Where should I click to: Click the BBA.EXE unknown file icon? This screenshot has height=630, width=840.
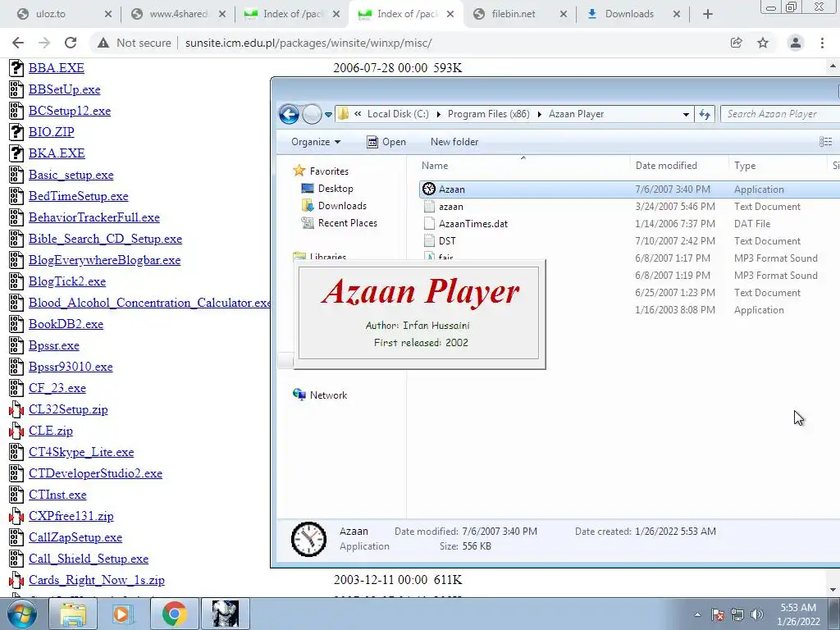[x=16, y=68]
